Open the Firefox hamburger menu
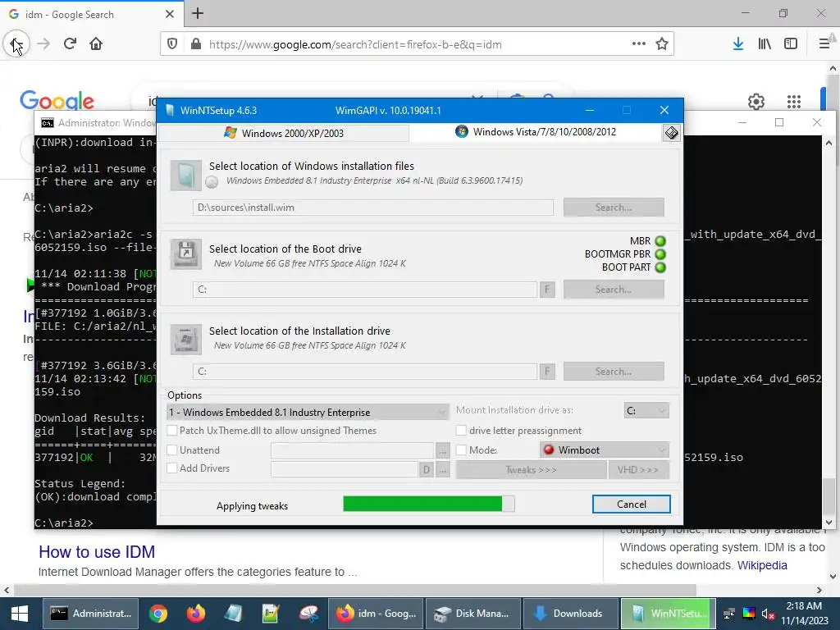 pyautogui.click(x=824, y=44)
